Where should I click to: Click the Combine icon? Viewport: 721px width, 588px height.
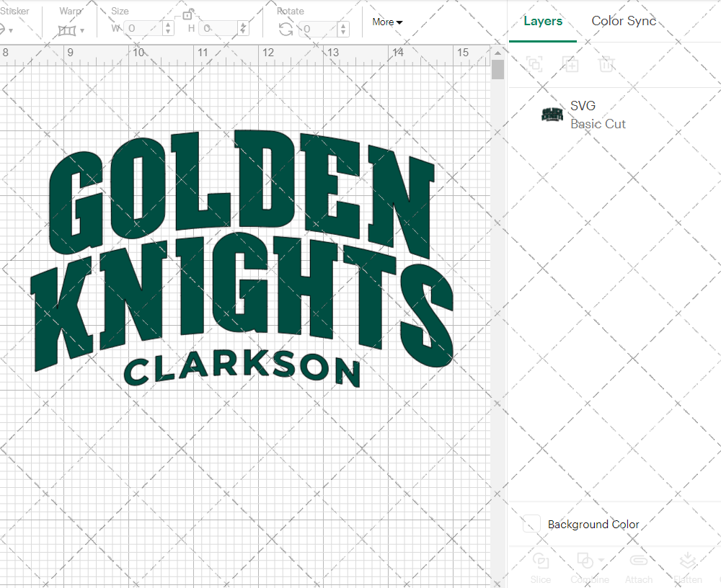click(585, 561)
